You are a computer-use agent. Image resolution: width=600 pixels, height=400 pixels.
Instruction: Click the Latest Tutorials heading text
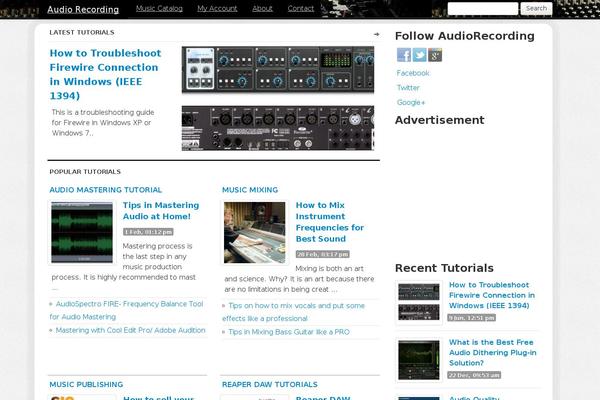click(x=82, y=33)
